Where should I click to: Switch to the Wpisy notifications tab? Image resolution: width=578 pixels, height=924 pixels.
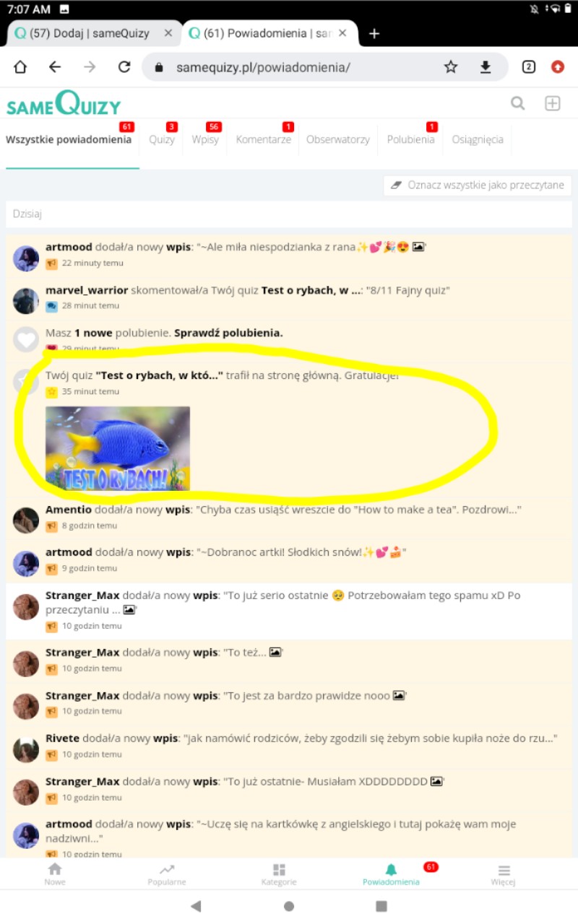click(205, 139)
